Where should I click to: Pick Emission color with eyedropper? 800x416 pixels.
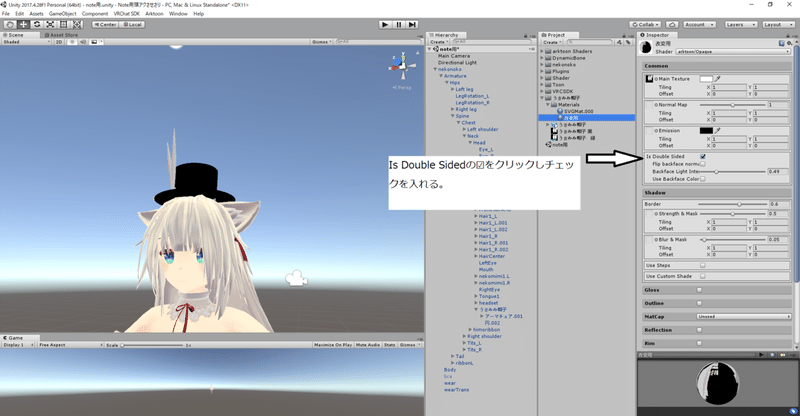point(718,131)
